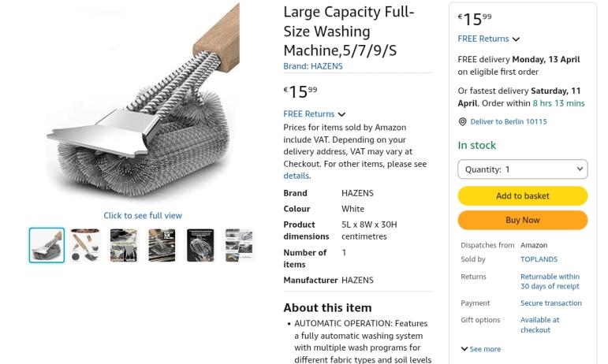View the Secure transaction information
This screenshot has width=608, height=364.
550,303
